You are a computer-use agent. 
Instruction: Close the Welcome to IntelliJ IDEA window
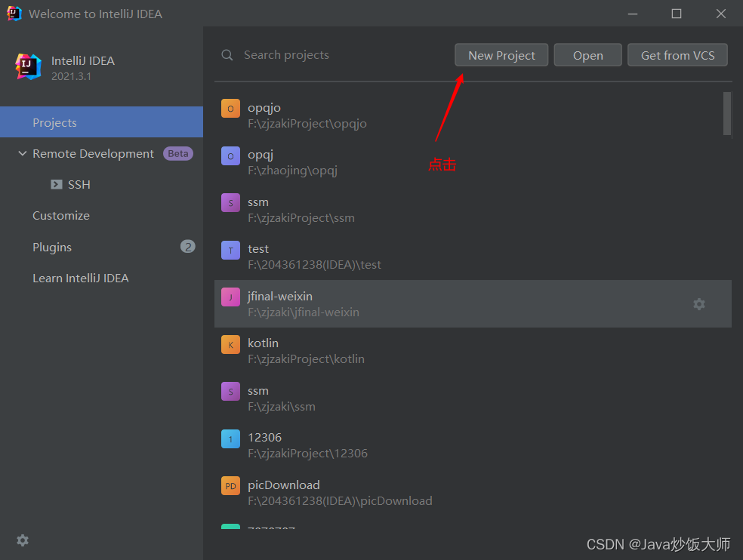click(x=721, y=14)
